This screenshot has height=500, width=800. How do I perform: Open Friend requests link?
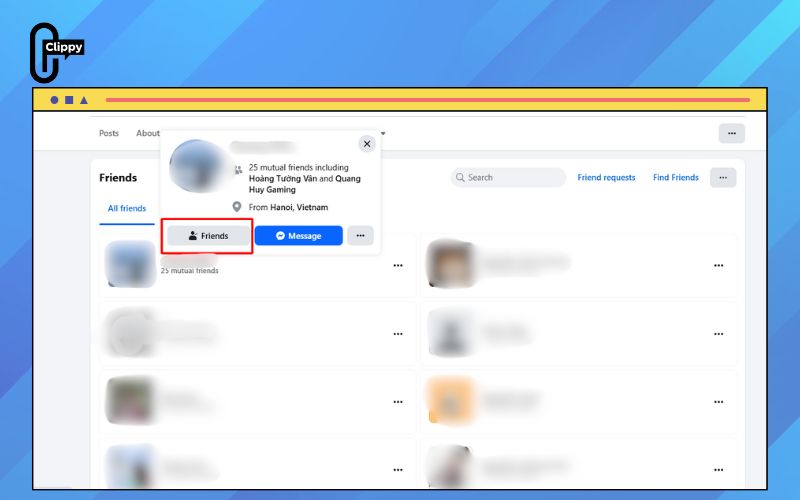click(x=606, y=178)
